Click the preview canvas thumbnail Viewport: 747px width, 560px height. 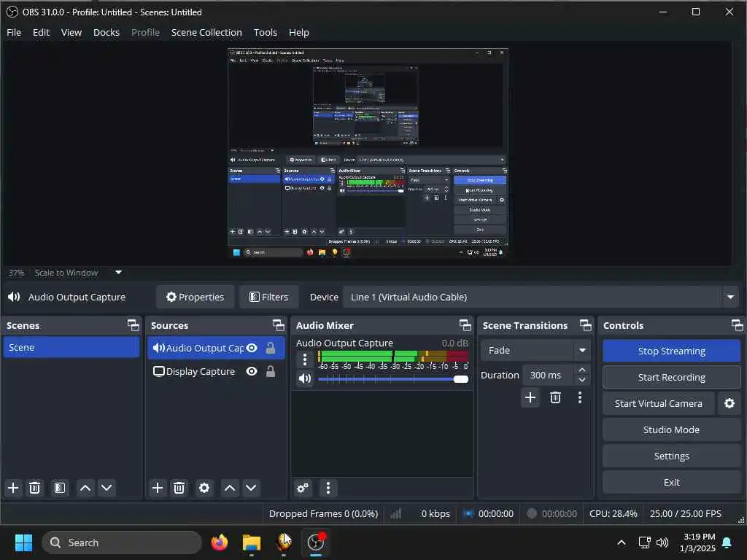[368, 153]
